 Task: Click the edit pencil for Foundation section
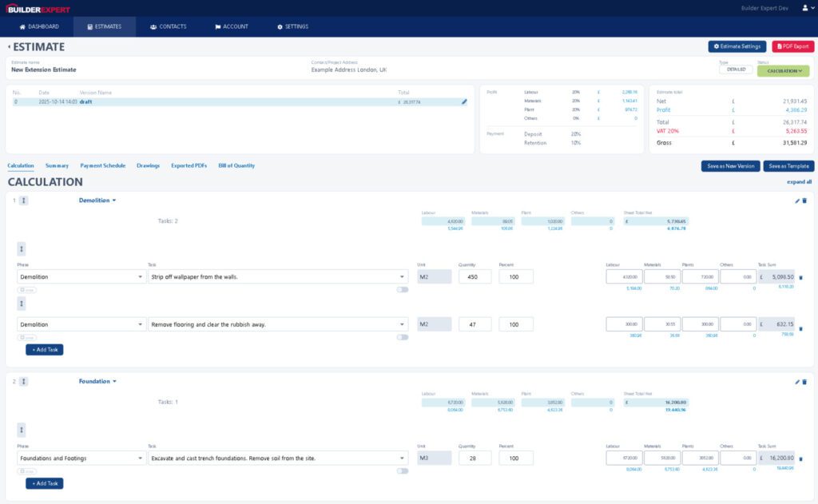[796, 382]
